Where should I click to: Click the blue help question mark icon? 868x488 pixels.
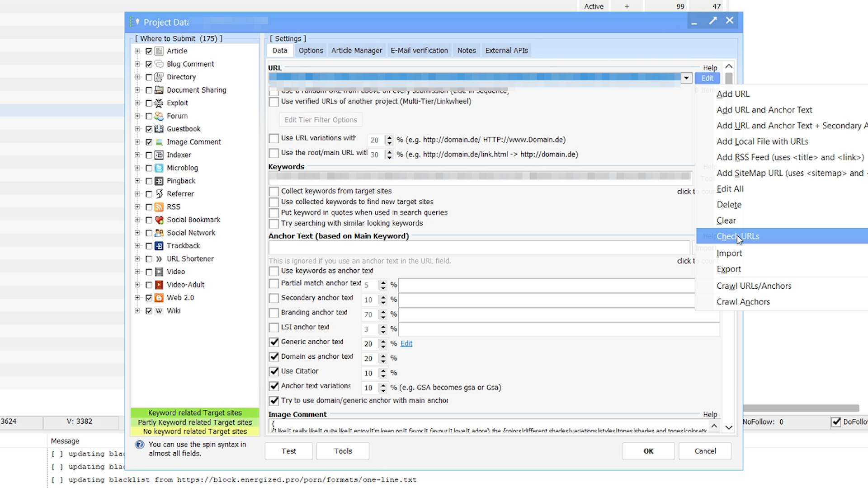140,445
